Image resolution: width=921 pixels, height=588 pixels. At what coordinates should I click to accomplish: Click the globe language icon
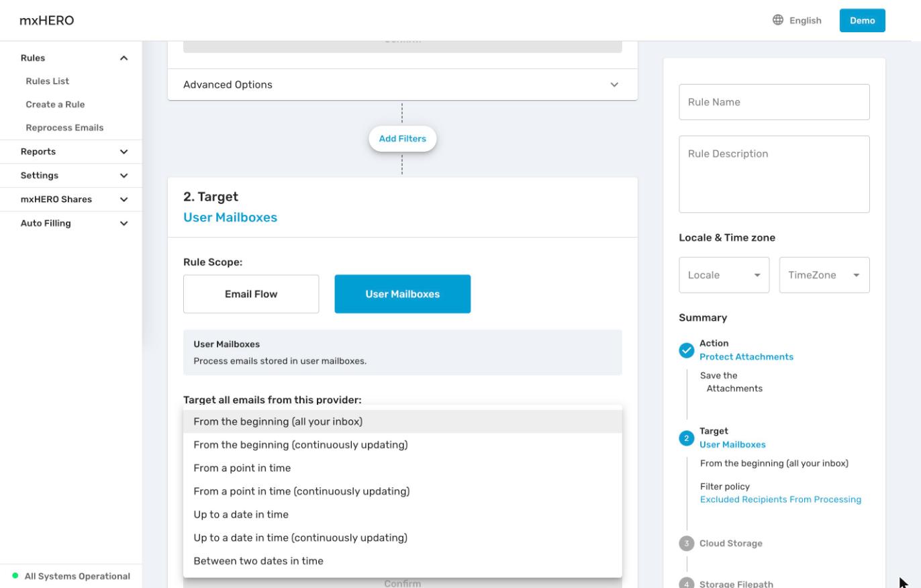778,20
